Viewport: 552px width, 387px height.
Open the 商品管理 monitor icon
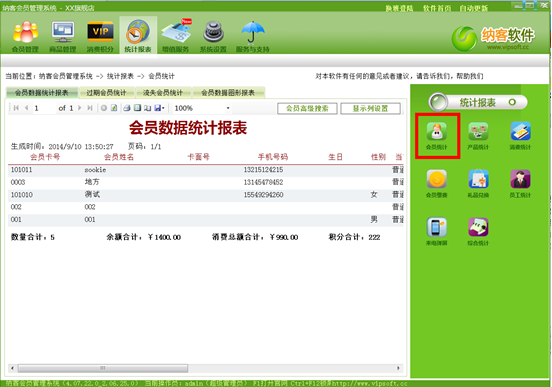(x=63, y=36)
